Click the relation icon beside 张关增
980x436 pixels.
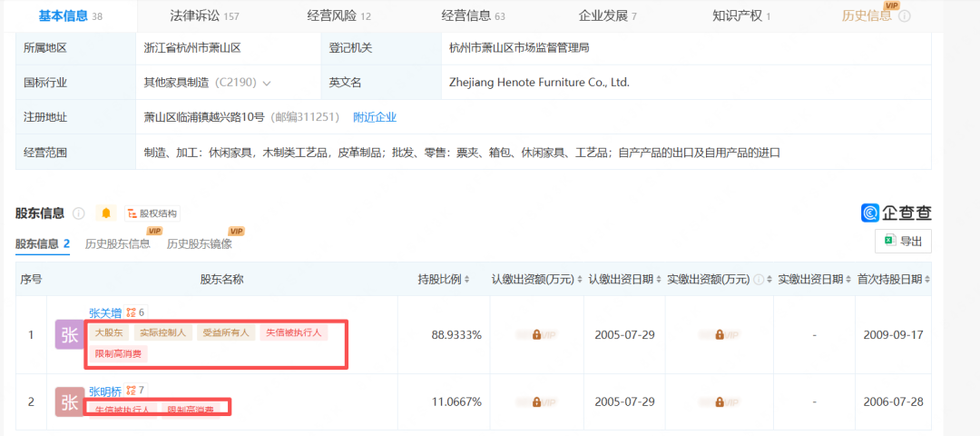(131, 312)
